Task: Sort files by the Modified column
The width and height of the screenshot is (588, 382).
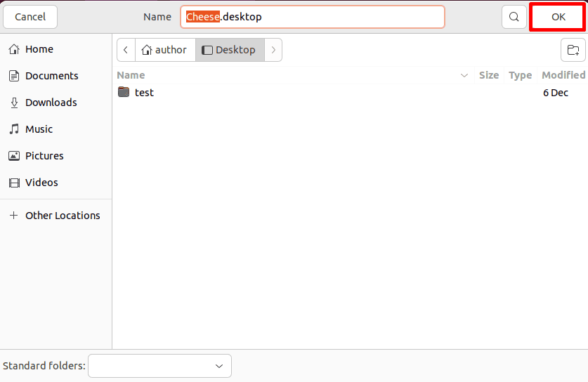Action: [563, 75]
